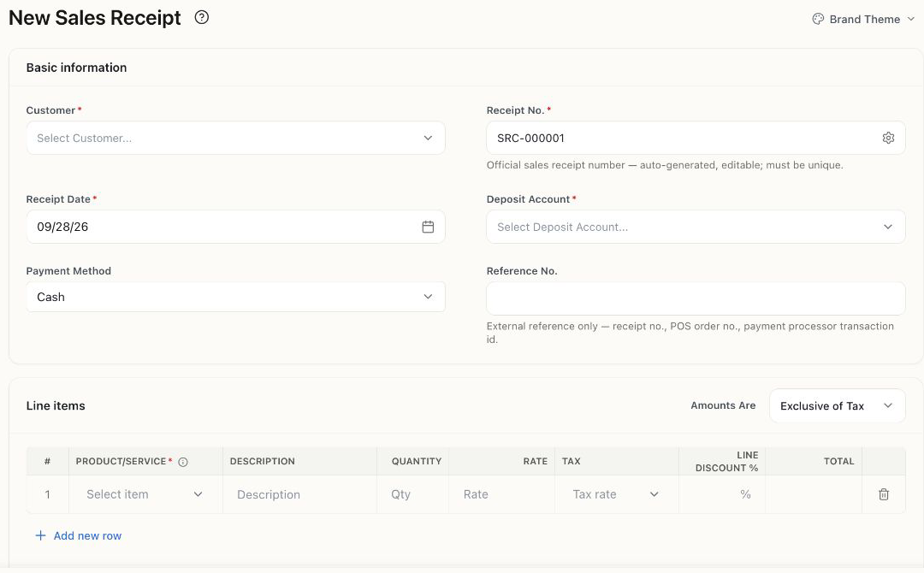Click the 'Official sales receipt number' help text
924x573 pixels.
point(665,165)
